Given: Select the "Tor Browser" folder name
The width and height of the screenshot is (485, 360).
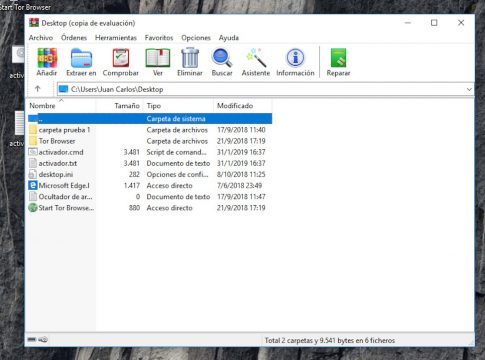Looking at the screenshot, I should [57, 141].
